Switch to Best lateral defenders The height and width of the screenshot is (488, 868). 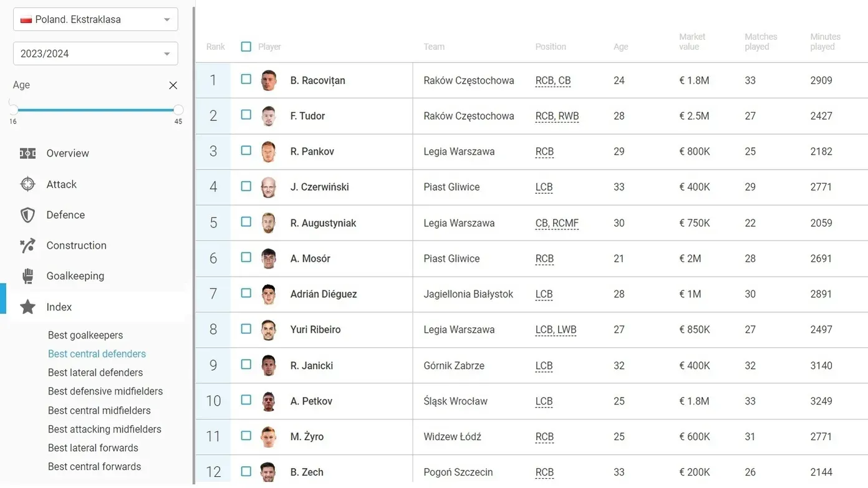(95, 373)
